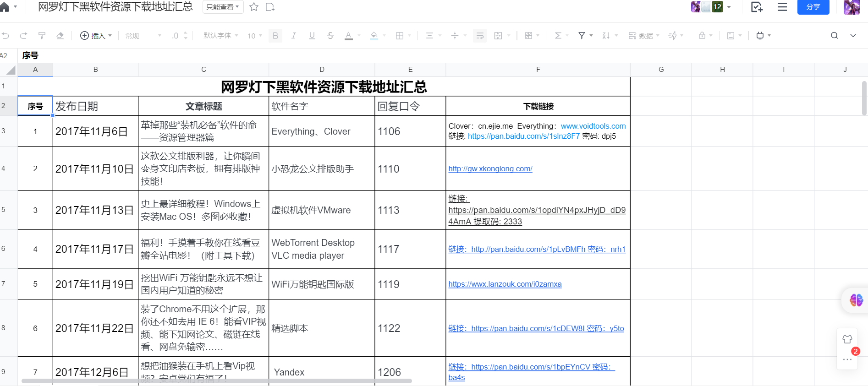Open the hamburger menu
868x386 pixels.
[x=782, y=7]
